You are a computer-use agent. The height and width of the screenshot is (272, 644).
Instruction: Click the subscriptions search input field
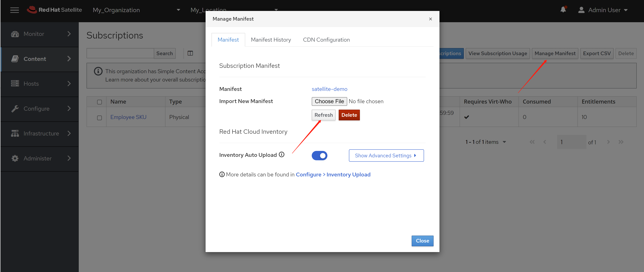pyautogui.click(x=120, y=53)
